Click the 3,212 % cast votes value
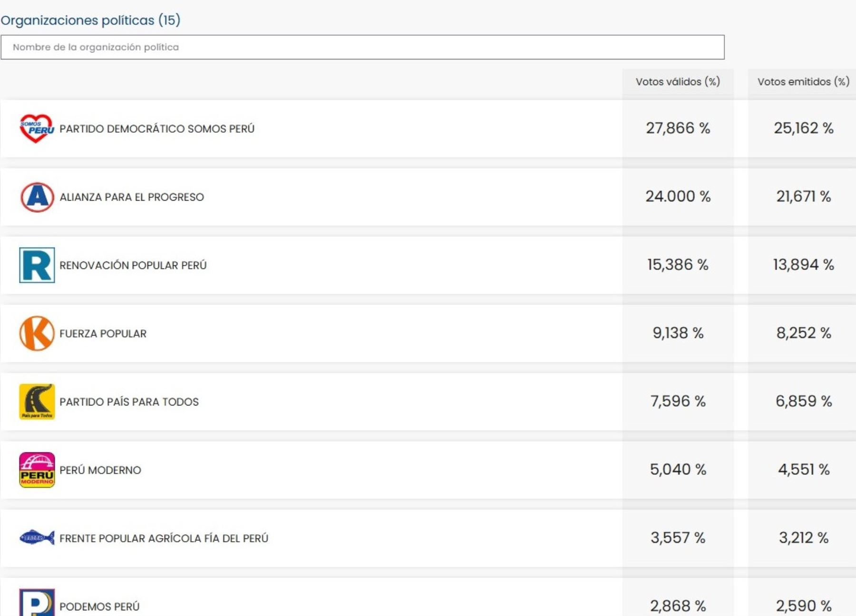 click(804, 538)
